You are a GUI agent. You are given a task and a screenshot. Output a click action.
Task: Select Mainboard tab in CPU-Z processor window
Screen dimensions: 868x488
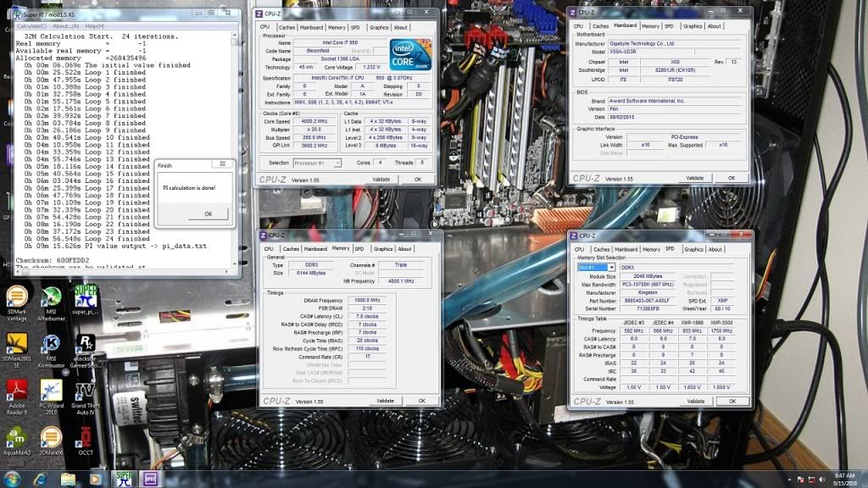click(311, 27)
